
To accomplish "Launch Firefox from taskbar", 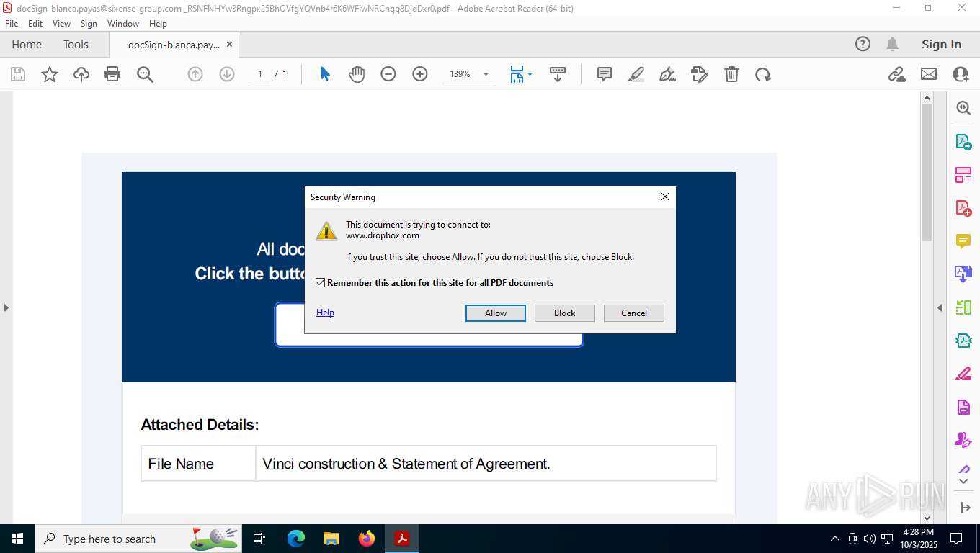I will (x=367, y=539).
